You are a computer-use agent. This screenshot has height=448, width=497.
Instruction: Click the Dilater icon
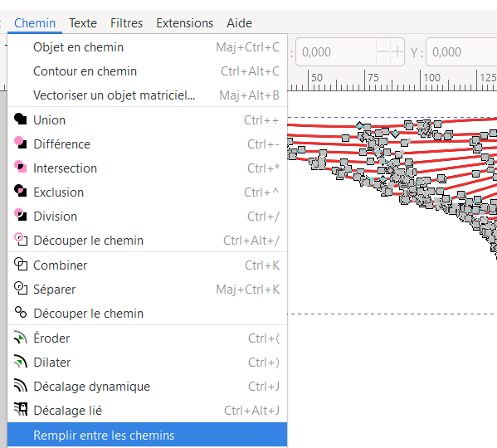click(x=21, y=362)
